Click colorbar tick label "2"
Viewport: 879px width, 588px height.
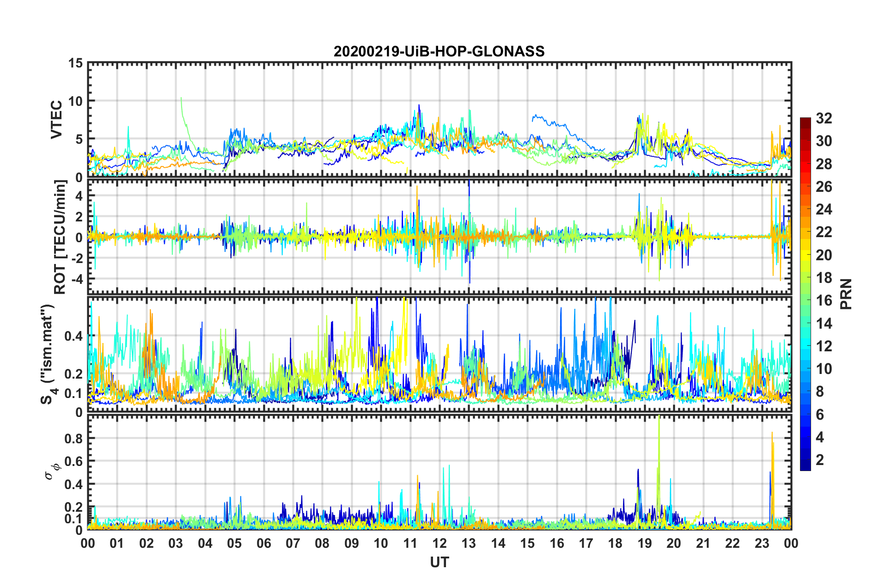coord(820,460)
